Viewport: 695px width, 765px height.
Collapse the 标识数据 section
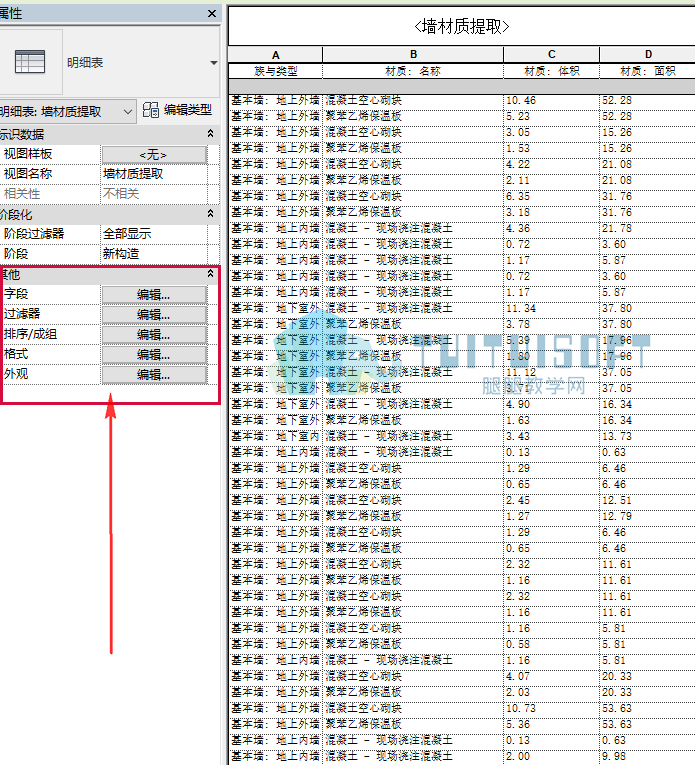tap(210, 133)
